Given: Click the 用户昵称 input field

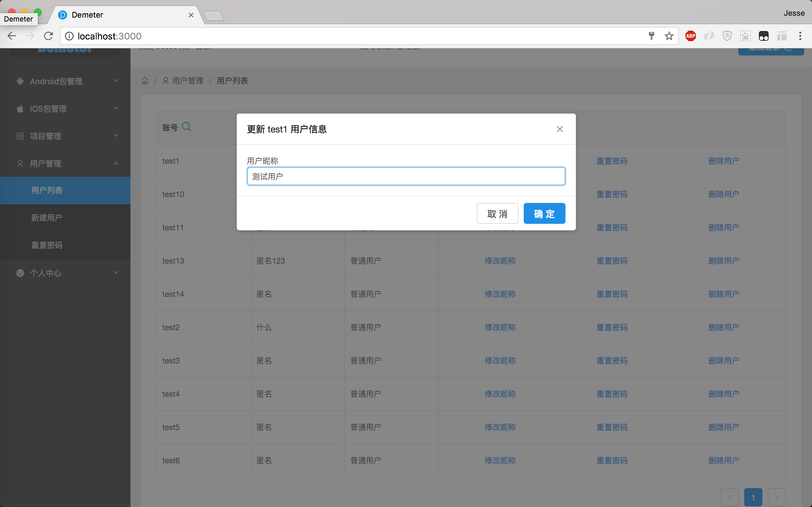Looking at the screenshot, I should coord(406,177).
